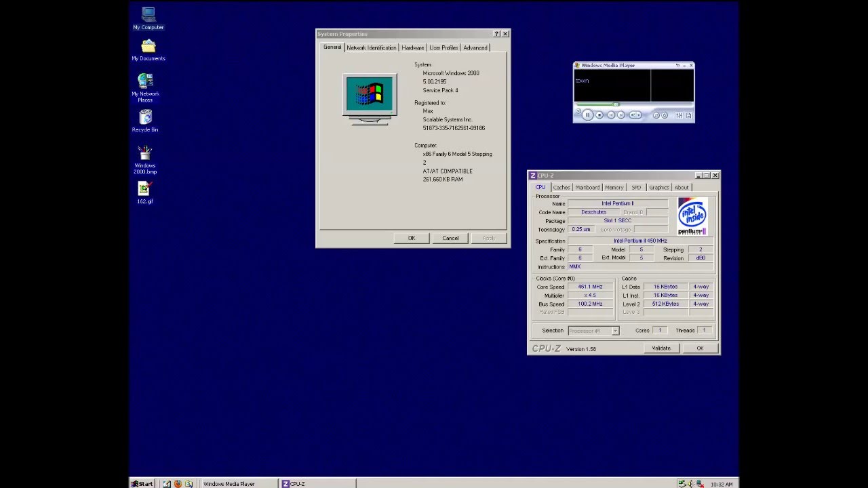Launch the browser from Quick Launch
Screen dimensions: 868x488
click(x=178, y=484)
